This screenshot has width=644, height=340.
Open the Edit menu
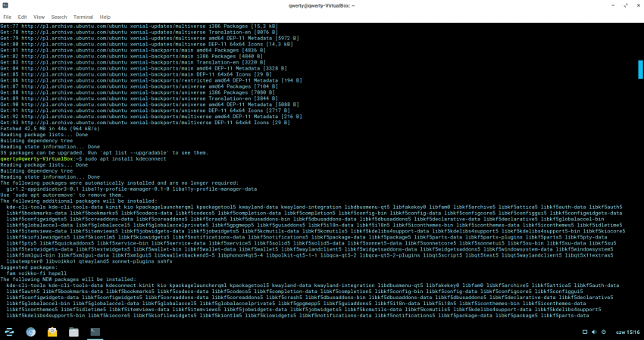[x=22, y=17]
